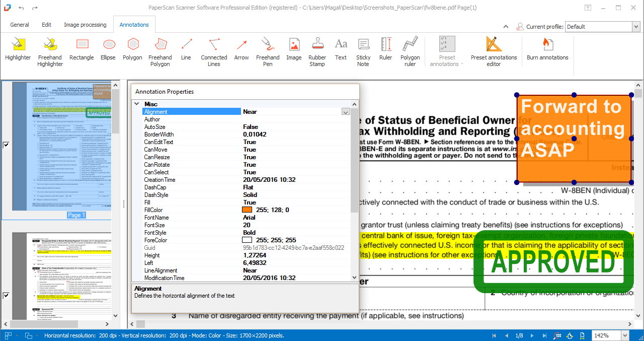Image resolution: width=644 pixels, height=341 pixels.
Task: Pick the Rubber Stamp tool
Action: pos(317,49)
